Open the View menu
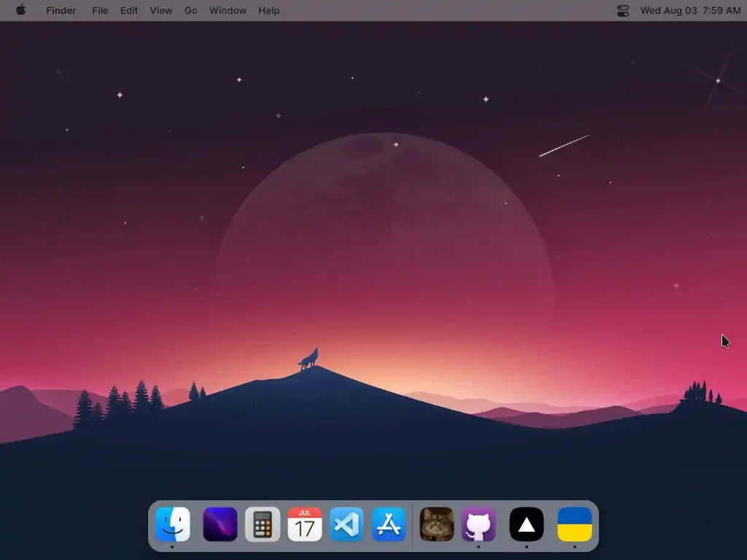Viewport: 747px width, 560px height. 161,10
